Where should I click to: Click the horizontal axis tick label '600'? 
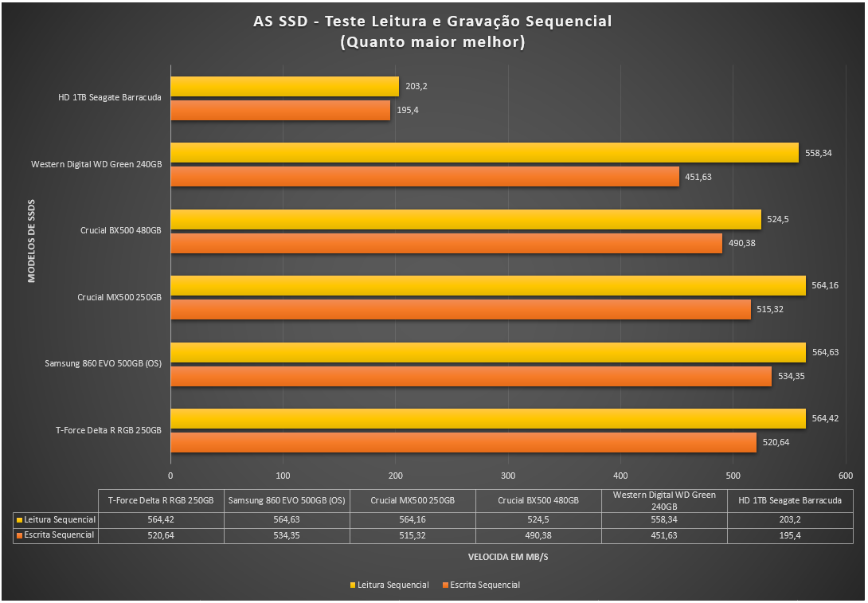(x=845, y=476)
